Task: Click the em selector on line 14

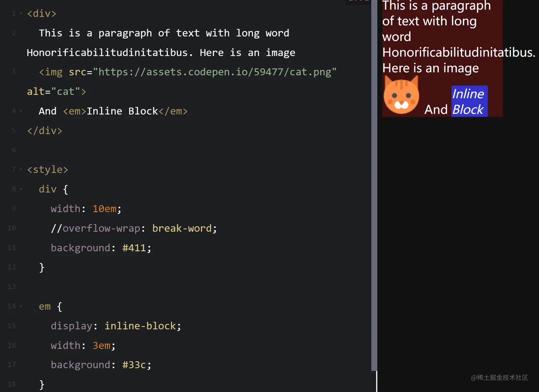Action: click(45, 306)
